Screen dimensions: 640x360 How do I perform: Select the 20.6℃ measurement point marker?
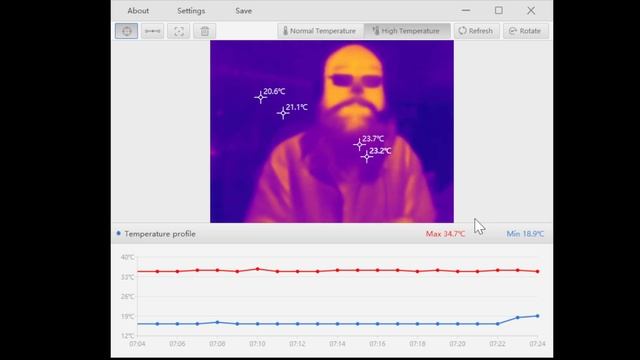(260, 98)
